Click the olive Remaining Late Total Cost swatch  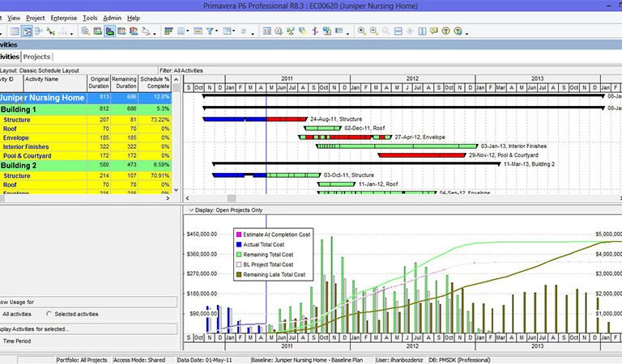pyautogui.click(x=239, y=274)
